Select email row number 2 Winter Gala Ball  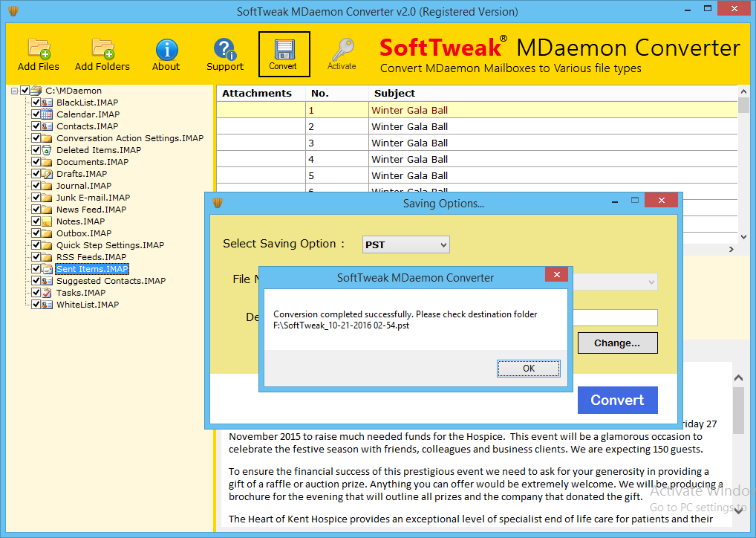coord(477,126)
